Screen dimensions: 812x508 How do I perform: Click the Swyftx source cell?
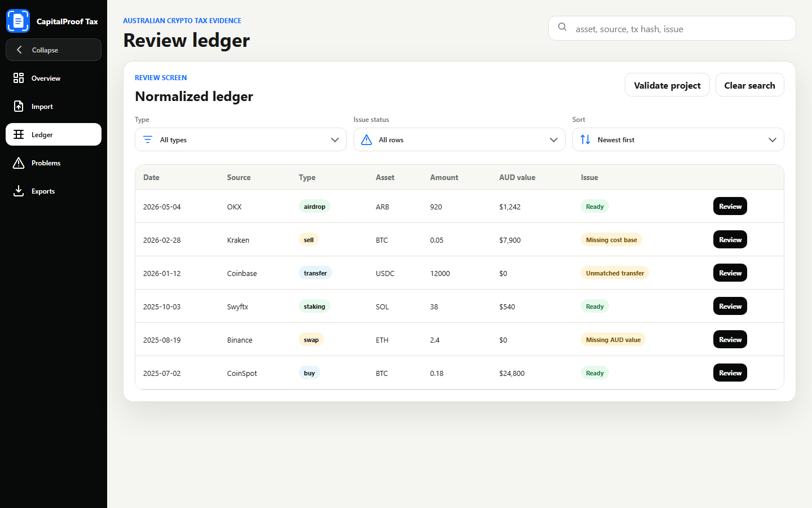(237, 306)
